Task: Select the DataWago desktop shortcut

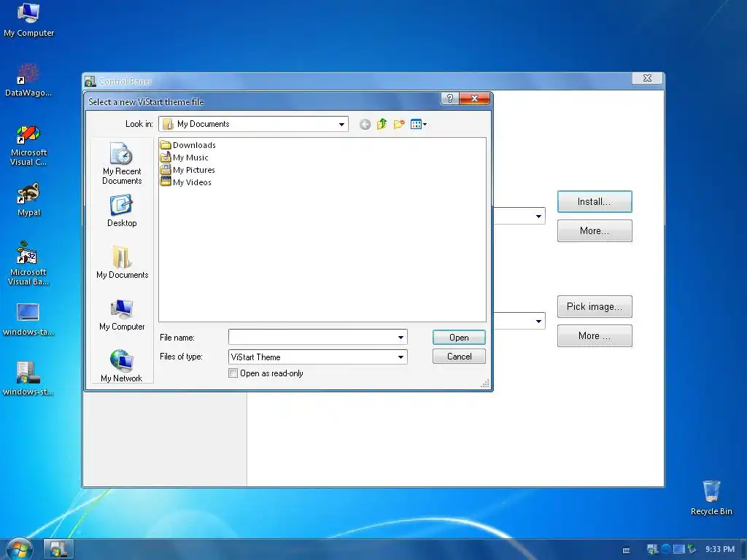Action: pyautogui.click(x=28, y=80)
